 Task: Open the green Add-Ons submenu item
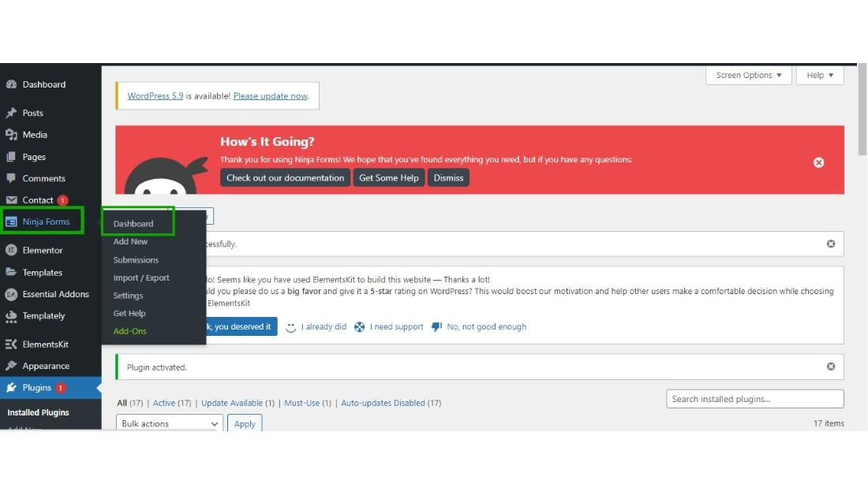[130, 331]
